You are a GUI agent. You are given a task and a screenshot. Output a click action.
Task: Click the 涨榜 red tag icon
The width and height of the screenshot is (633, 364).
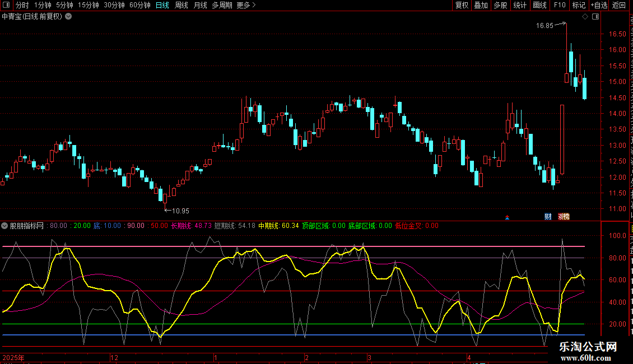click(x=564, y=217)
